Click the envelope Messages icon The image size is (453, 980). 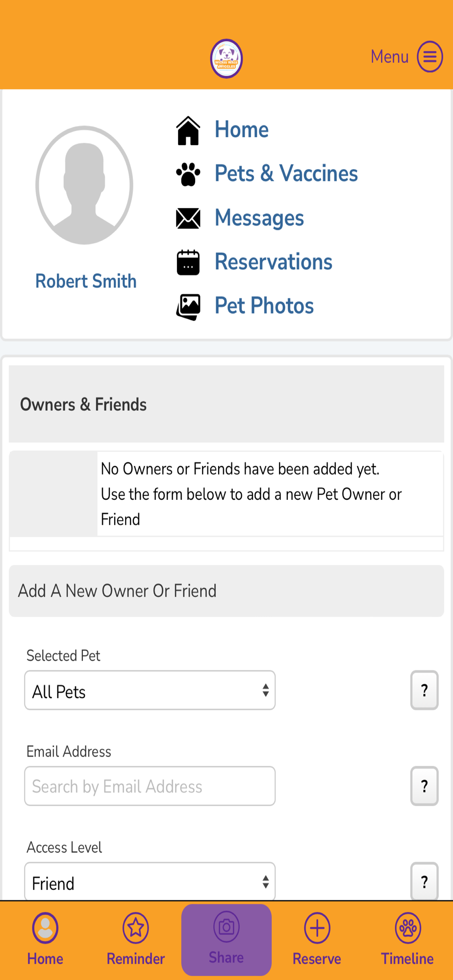click(188, 219)
